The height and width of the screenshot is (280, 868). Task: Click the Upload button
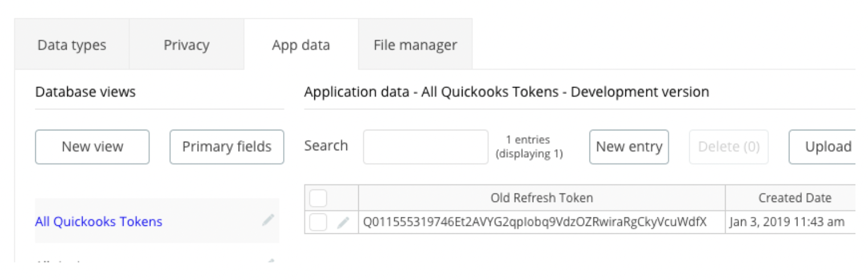tap(822, 147)
